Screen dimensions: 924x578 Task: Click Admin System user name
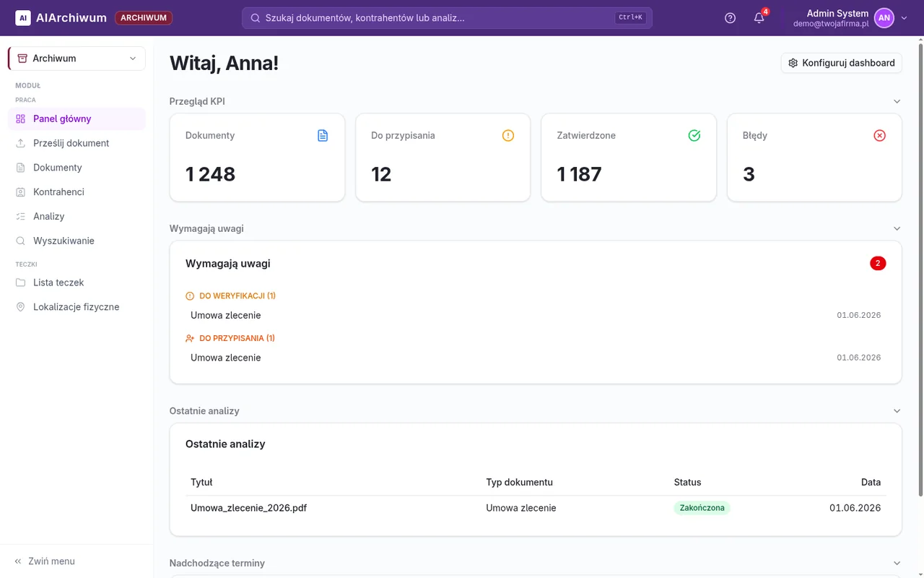837,13
